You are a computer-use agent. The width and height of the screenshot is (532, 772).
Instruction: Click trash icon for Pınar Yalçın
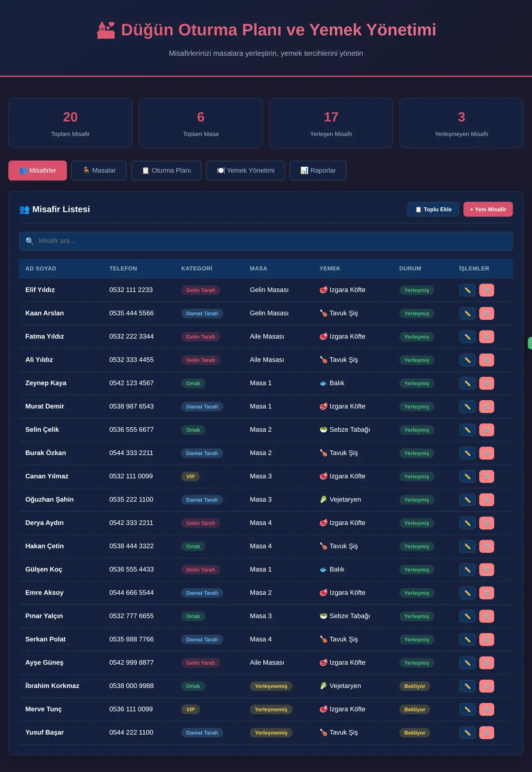(487, 616)
